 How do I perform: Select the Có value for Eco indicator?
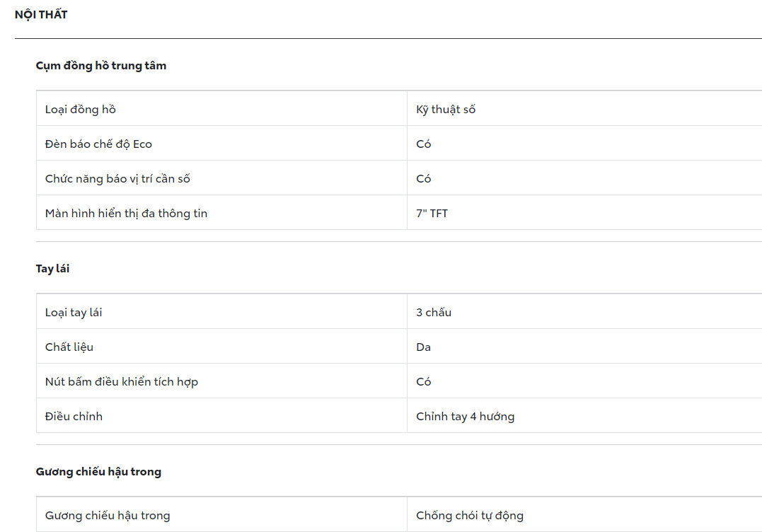pyautogui.click(x=424, y=144)
